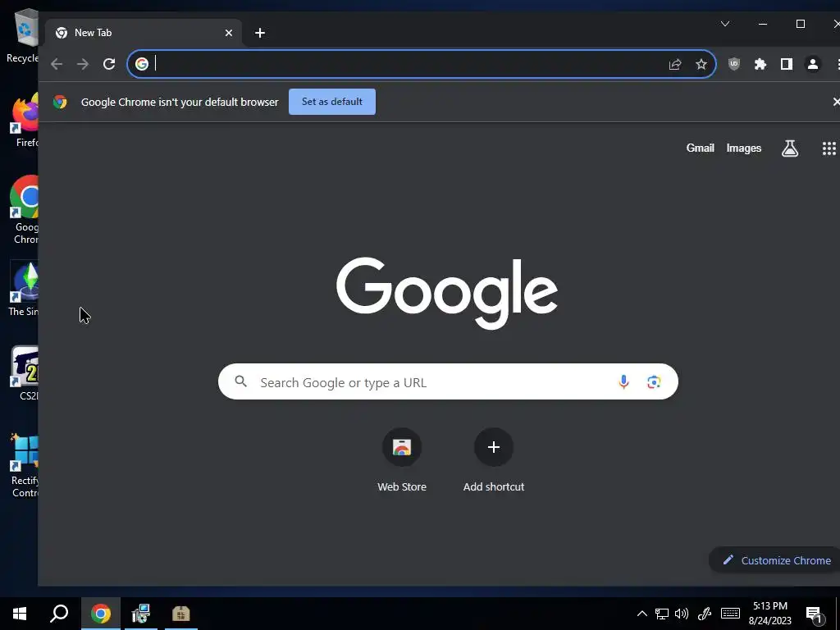Open the uBlock Origin extension icon

point(734,64)
